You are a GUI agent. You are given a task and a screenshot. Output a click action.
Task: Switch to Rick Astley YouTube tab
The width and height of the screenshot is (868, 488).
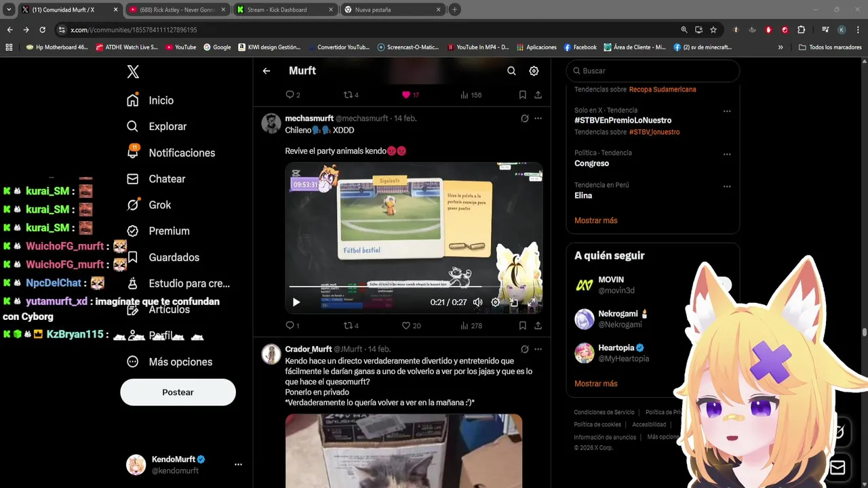pos(176,9)
